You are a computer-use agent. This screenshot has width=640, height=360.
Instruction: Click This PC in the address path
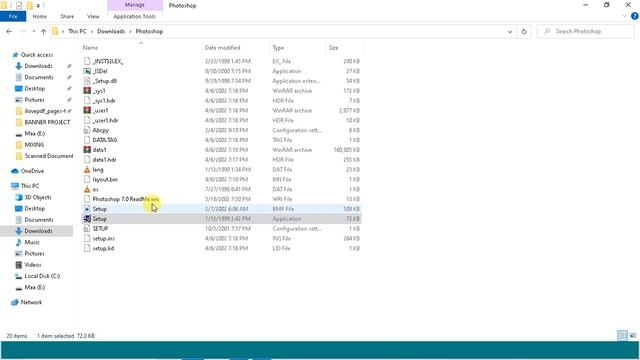point(77,31)
